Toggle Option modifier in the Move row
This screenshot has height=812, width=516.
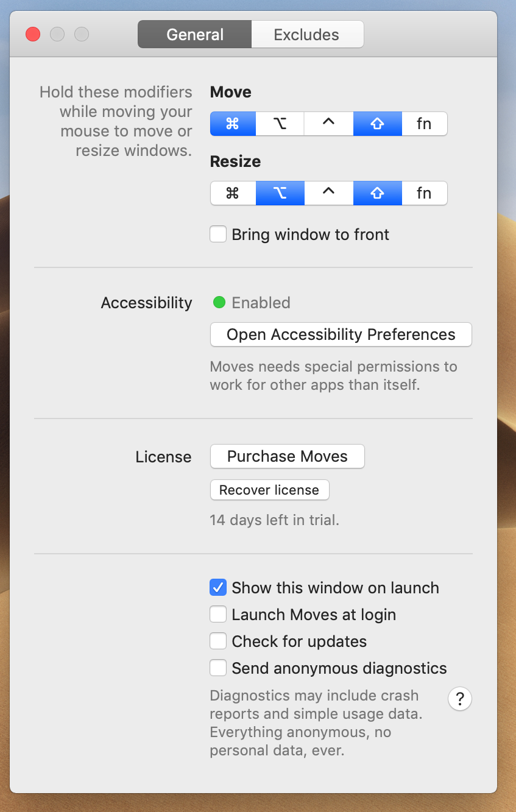[280, 124]
